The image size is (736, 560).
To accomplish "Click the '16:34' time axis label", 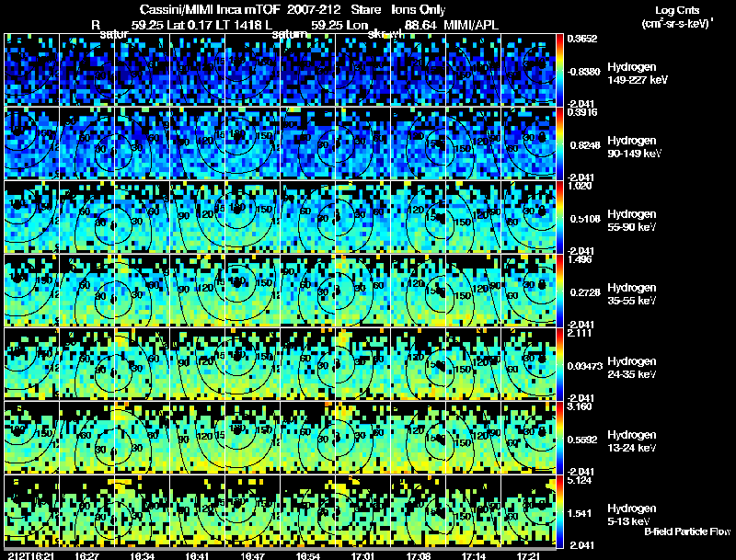I will pos(143,555).
